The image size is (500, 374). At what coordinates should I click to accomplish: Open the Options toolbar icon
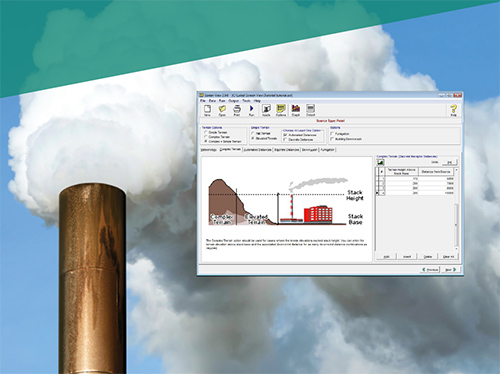coord(281,110)
